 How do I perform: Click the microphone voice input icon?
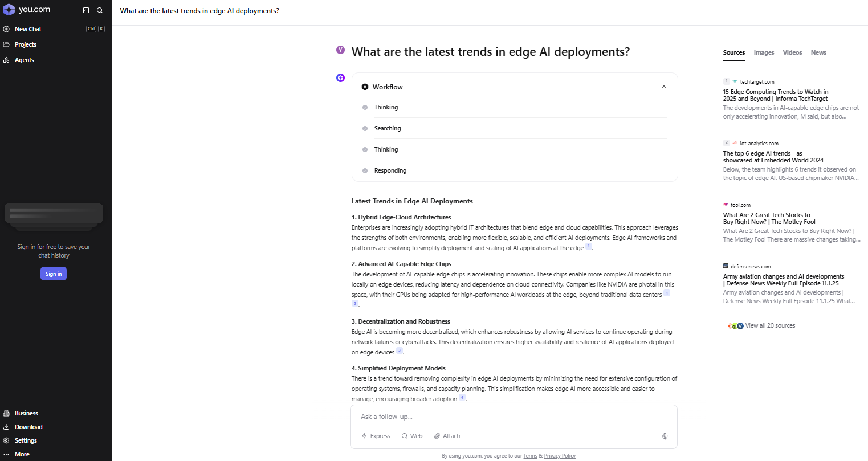[x=665, y=436]
